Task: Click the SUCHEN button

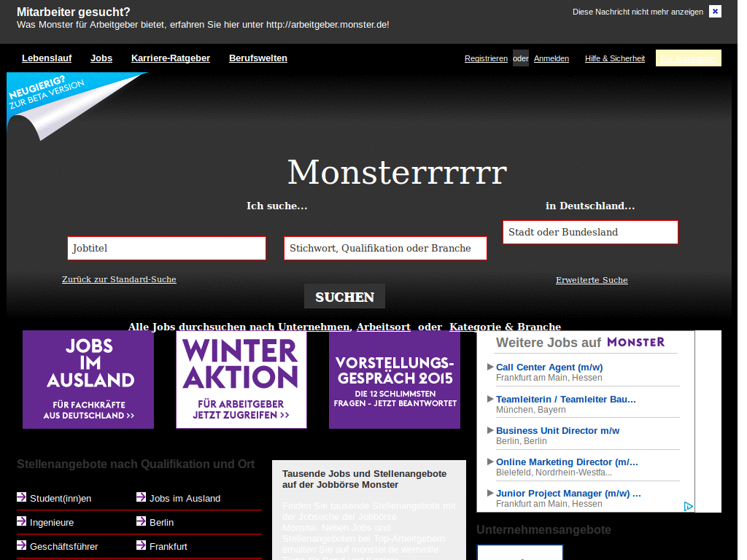Action: (344, 297)
